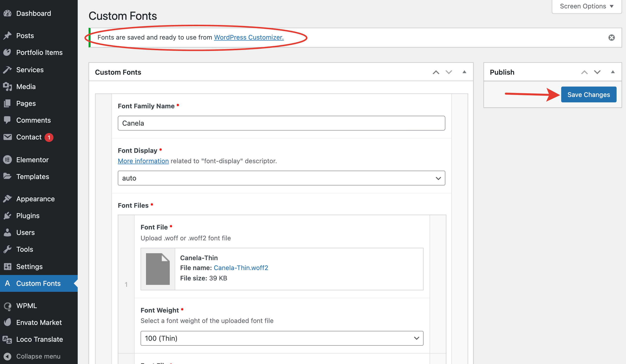Click the Canela-Thin file thumbnail icon

[x=158, y=269]
